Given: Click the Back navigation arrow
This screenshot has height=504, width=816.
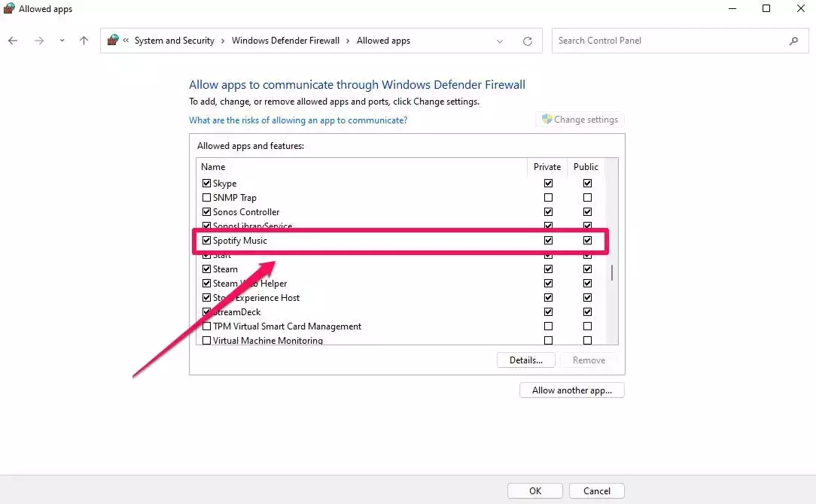Looking at the screenshot, I should tap(13, 41).
